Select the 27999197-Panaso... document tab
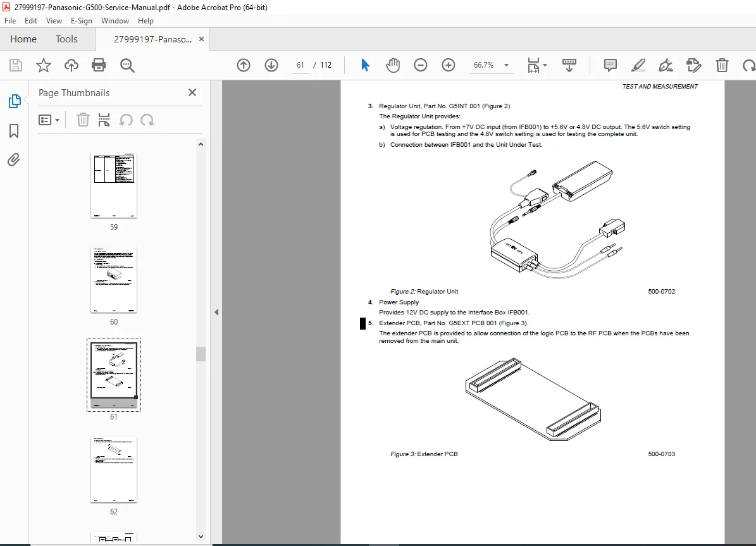Screen dimensions: 756x546 click(152, 39)
